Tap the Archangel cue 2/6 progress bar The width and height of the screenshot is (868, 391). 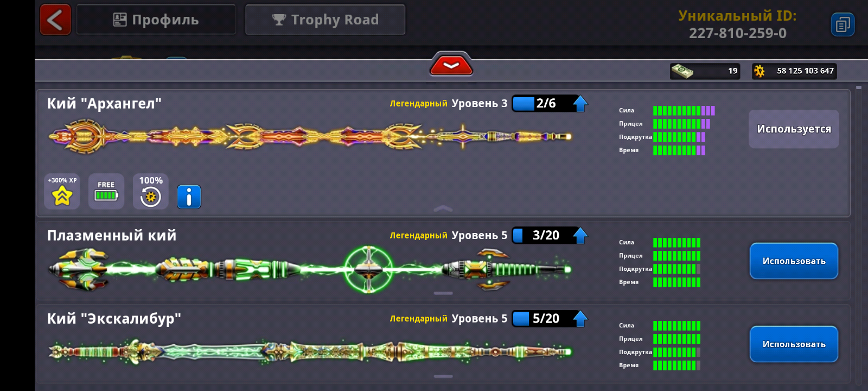pyautogui.click(x=542, y=103)
